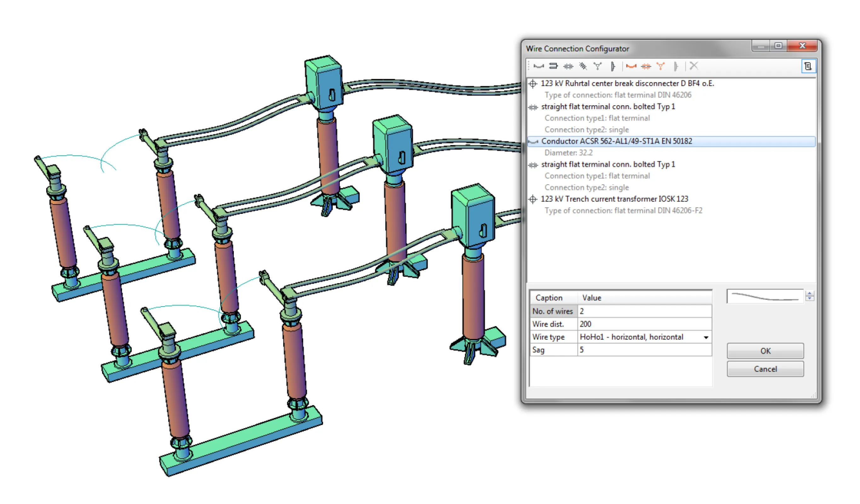Toggle the list document icon at toolbar right

[808, 66]
